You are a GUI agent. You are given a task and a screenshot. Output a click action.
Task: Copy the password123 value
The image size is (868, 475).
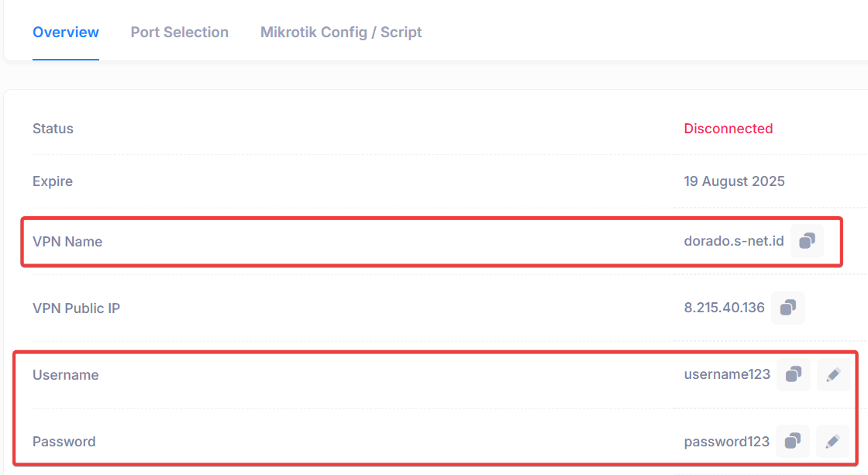(793, 441)
